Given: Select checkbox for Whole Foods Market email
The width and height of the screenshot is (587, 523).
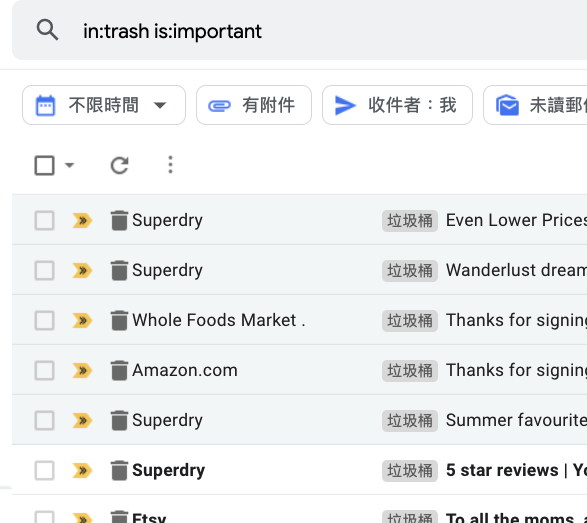Looking at the screenshot, I should click(45, 320).
